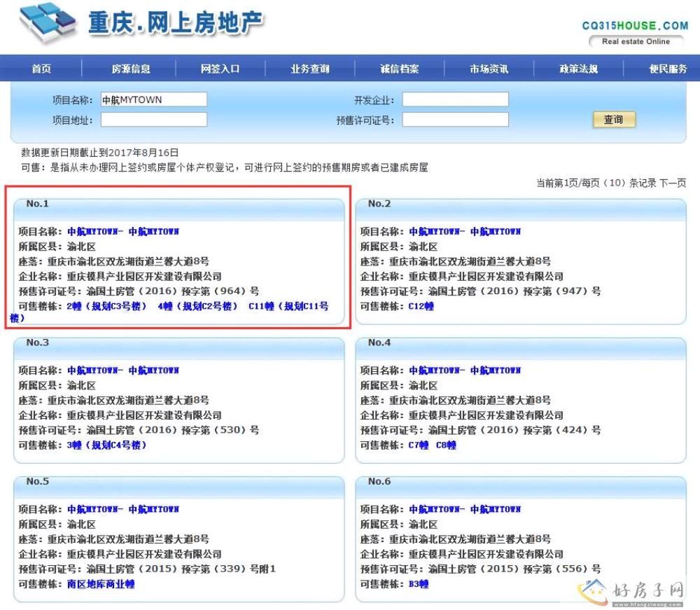Open building link 2幢（规划C3号楼）

click(x=107, y=306)
